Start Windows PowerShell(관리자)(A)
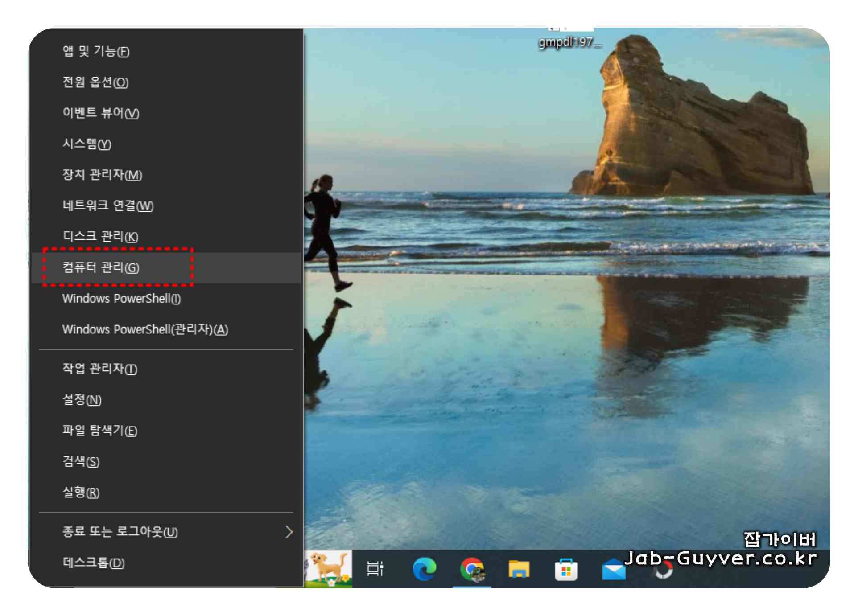 click(167, 329)
